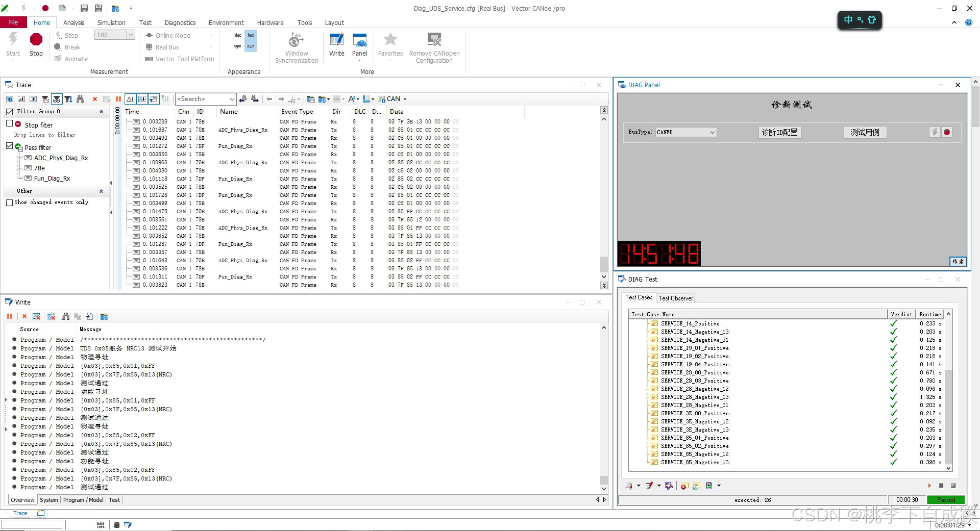
Task: Stop the DIAG Test execution
Action: tap(953, 486)
